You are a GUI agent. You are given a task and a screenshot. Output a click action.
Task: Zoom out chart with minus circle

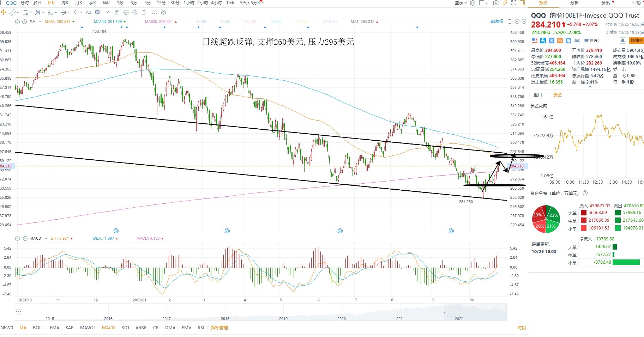click(x=517, y=22)
